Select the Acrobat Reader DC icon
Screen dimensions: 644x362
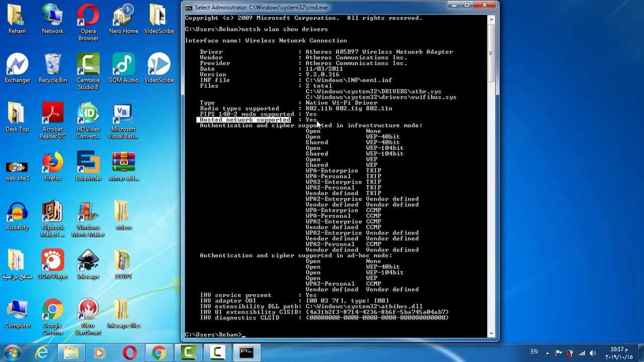(52, 121)
